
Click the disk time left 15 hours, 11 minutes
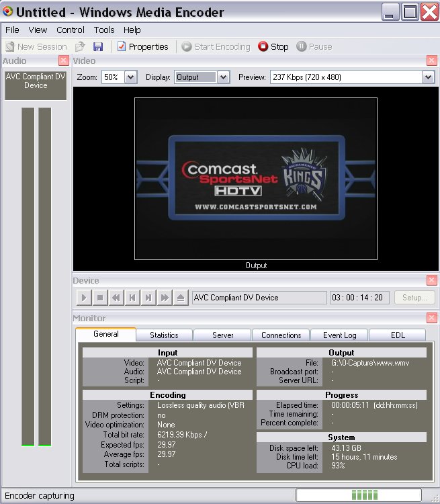pos(364,457)
